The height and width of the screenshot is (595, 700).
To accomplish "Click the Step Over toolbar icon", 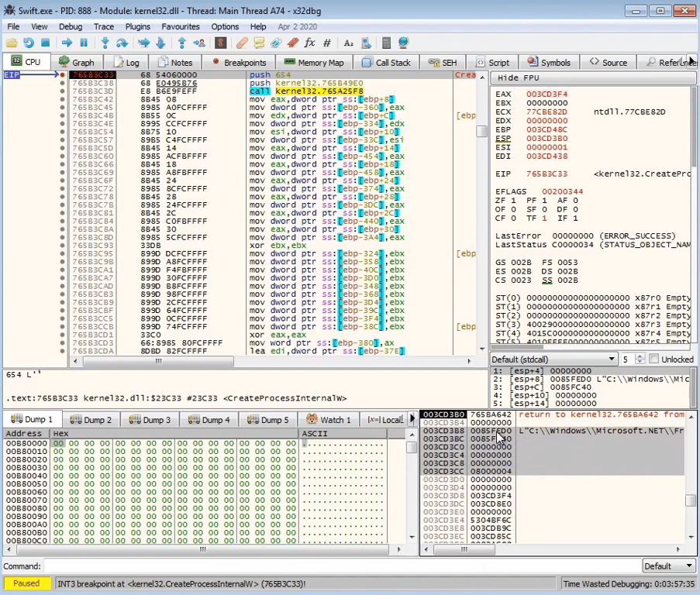I will 122,43.
